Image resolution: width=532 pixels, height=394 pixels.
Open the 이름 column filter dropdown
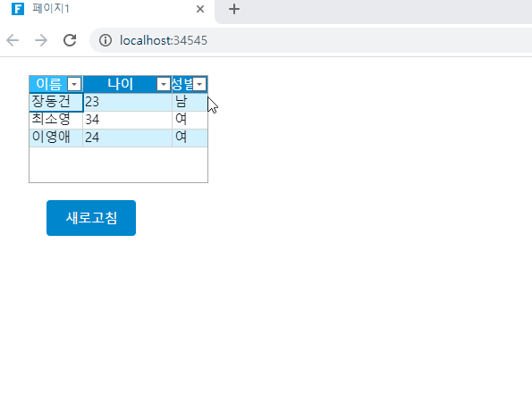click(74, 84)
